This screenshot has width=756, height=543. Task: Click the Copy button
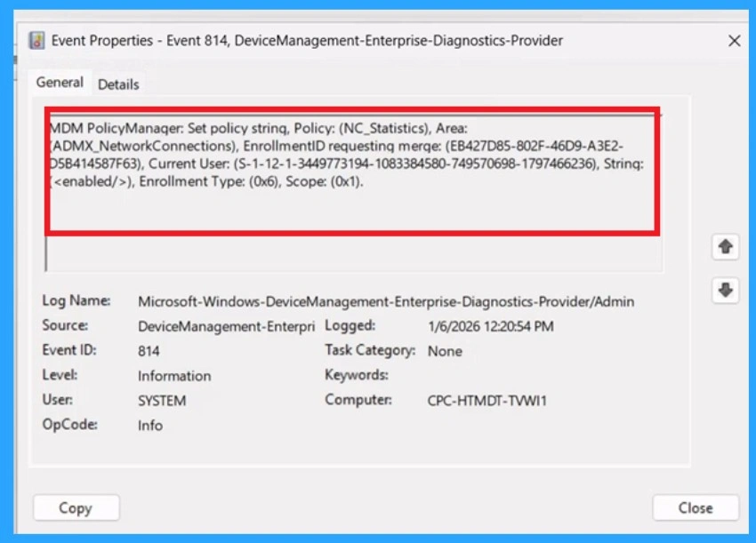coord(76,507)
